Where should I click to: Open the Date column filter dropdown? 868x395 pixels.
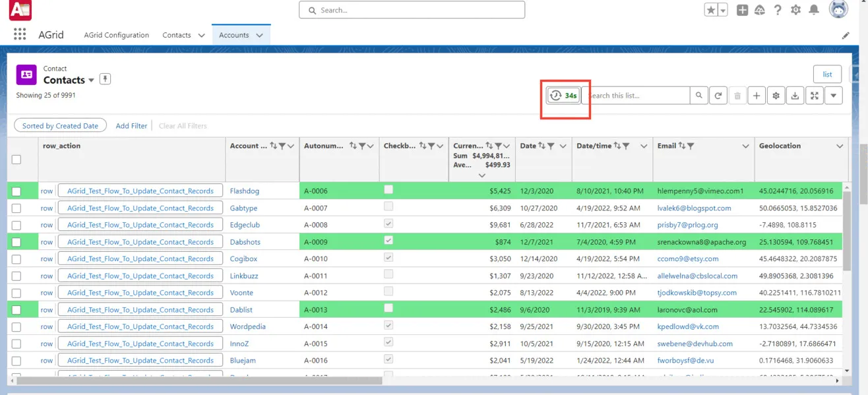pyautogui.click(x=550, y=146)
